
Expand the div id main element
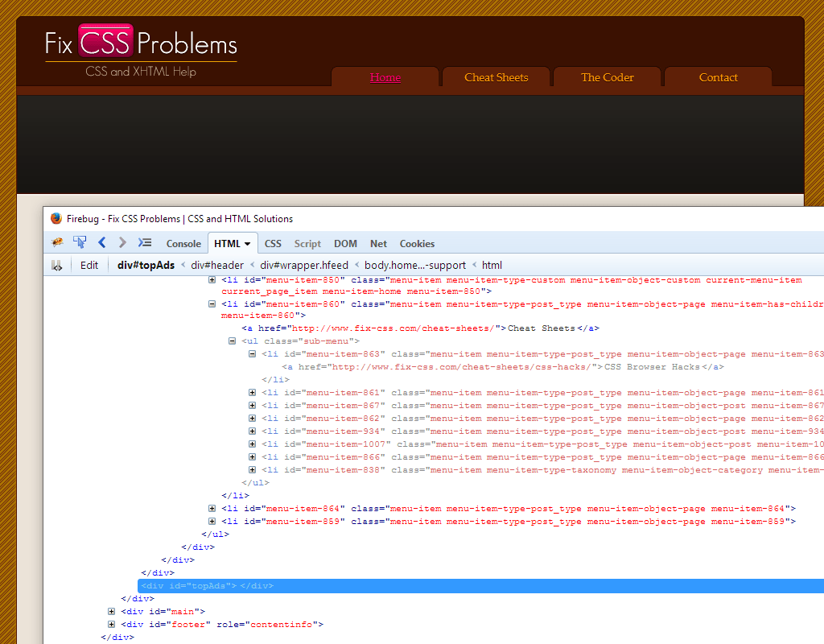[110, 611]
